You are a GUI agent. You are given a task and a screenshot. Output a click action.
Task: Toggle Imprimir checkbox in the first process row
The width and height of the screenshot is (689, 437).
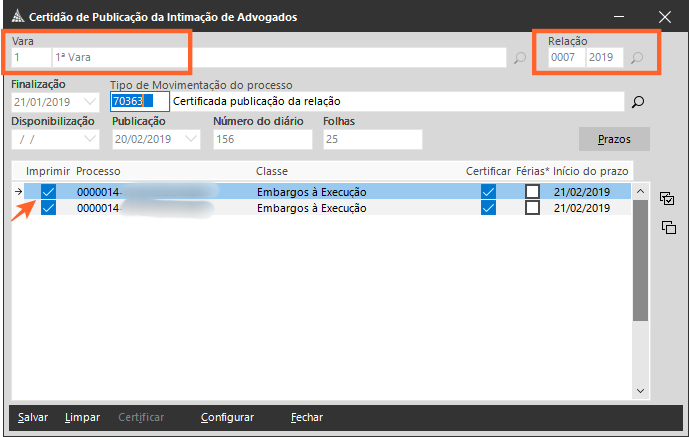pos(48,192)
